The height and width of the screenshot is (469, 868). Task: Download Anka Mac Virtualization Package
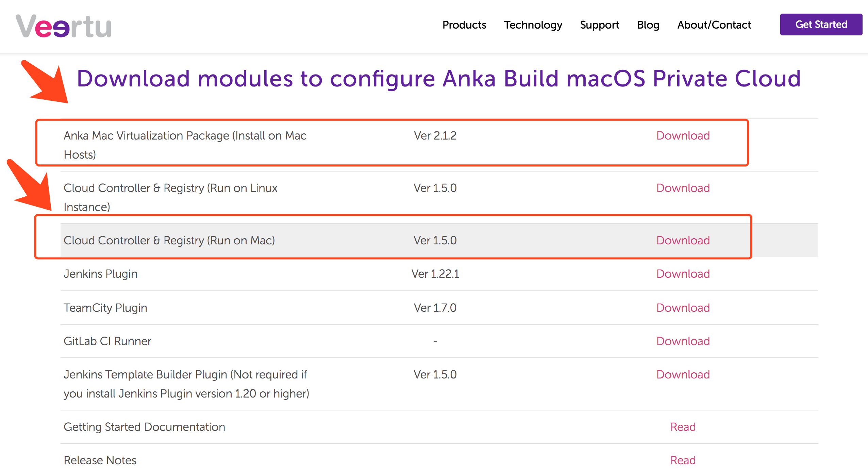pyautogui.click(x=683, y=135)
